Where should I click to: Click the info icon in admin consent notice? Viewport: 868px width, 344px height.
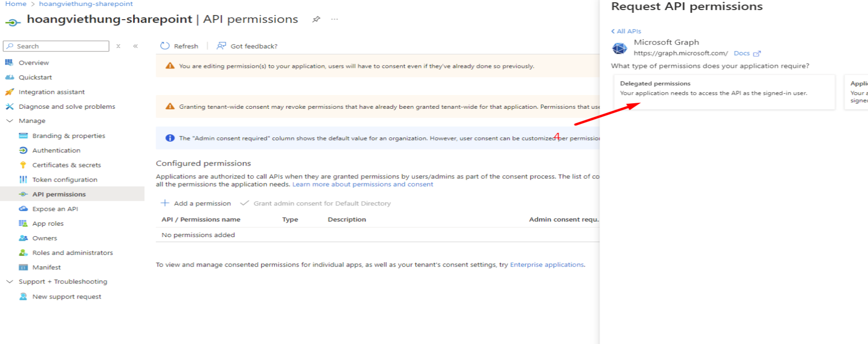[x=170, y=138]
